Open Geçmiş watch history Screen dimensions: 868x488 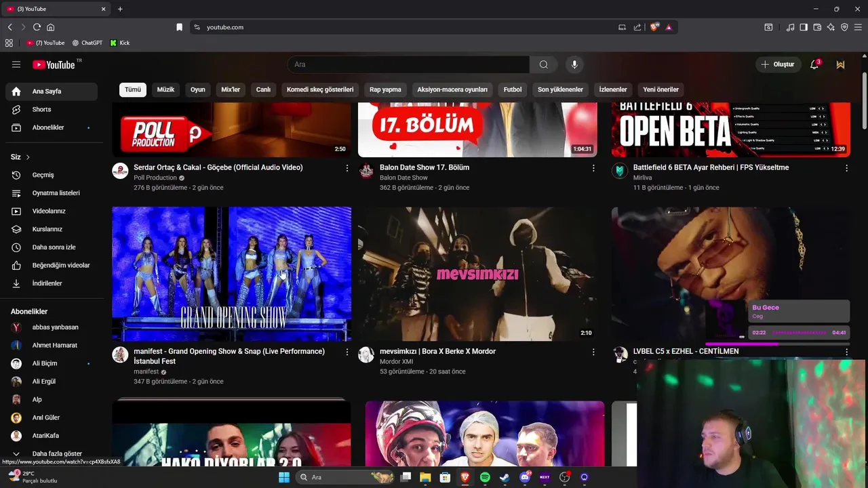click(x=52, y=175)
